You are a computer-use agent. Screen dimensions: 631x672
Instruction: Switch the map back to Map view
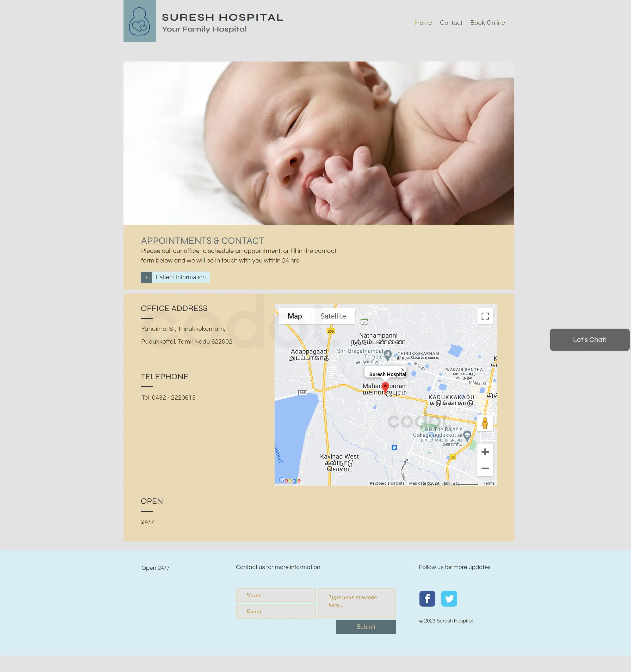[295, 316]
